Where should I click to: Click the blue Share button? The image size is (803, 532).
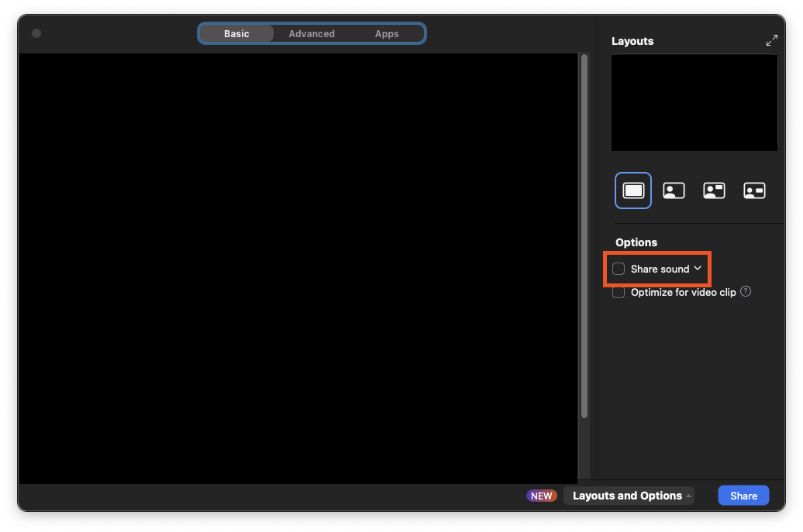pyautogui.click(x=743, y=495)
